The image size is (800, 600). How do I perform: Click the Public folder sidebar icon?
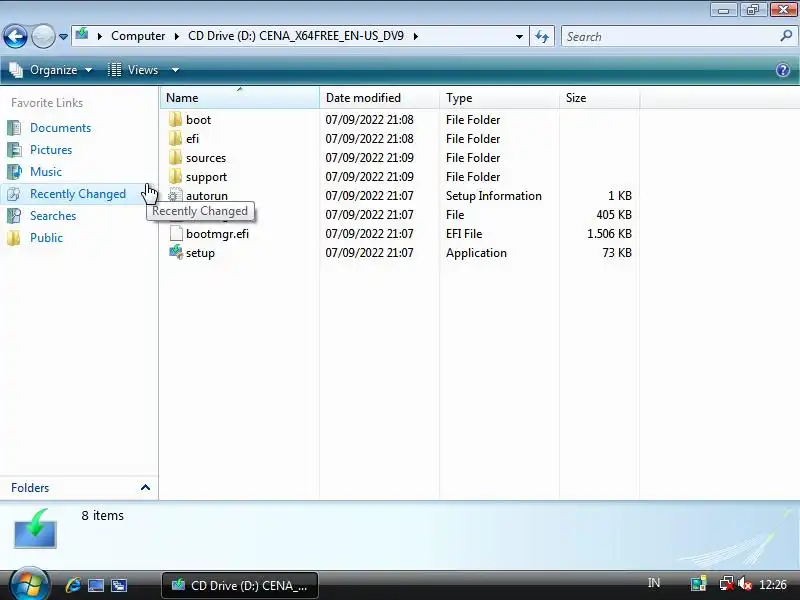point(14,238)
